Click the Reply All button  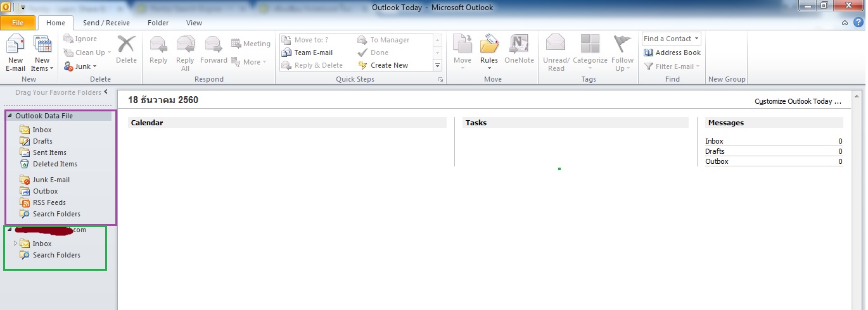pos(185,54)
